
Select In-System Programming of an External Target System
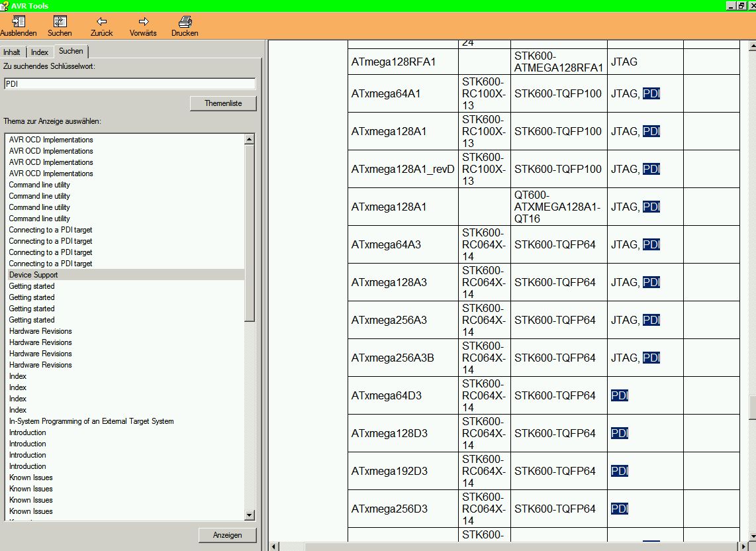(x=91, y=421)
